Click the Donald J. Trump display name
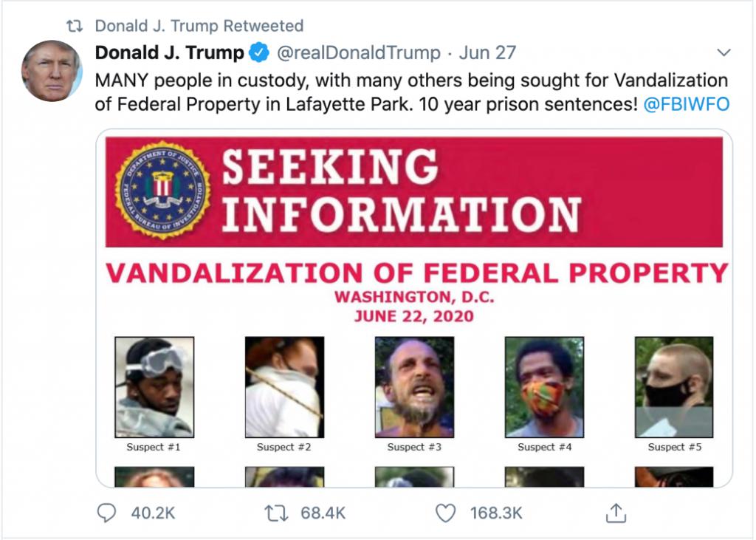Viewport: 756px width, 540px height. [169, 52]
